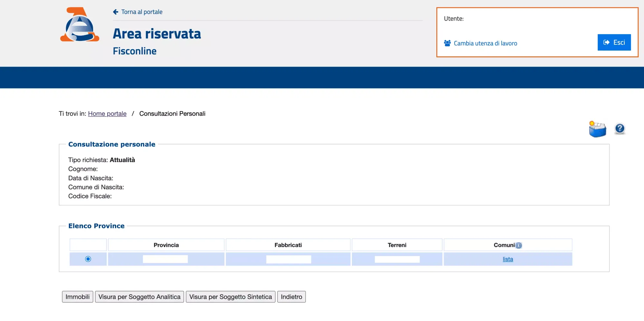Go to Home portale breadcrumb

(107, 113)
